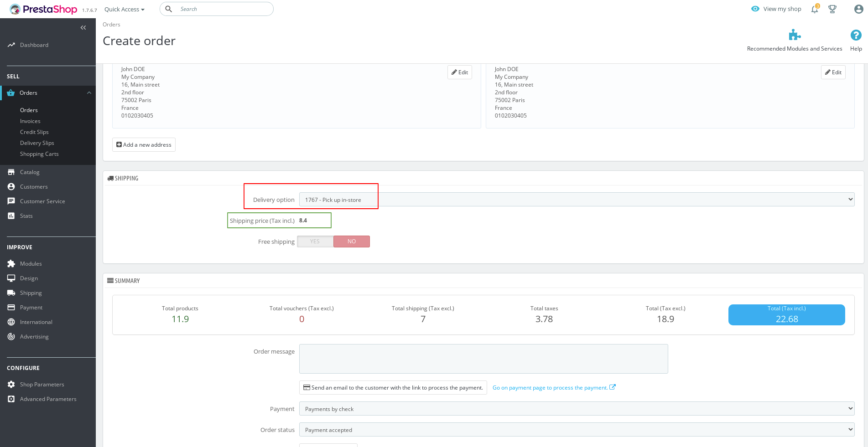Expand the Order status dropdown
This screenshot has height=447, width=868.
click(576, 429)
